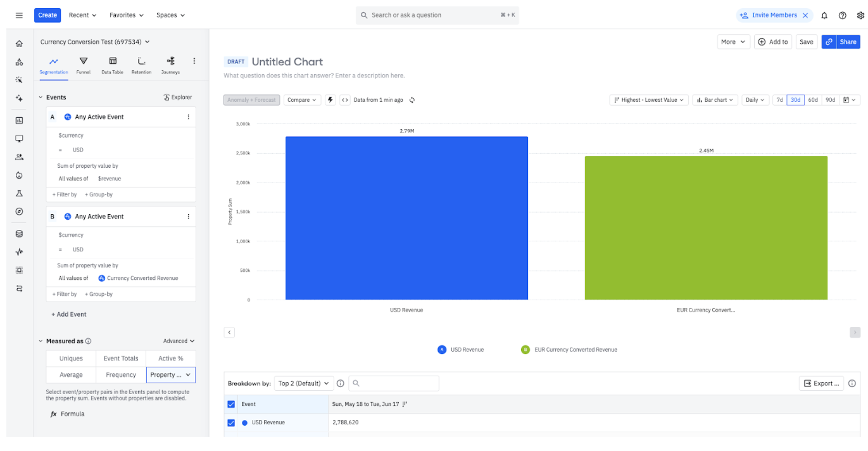Click the green EUR legend color dot

(x=525, y=350)
